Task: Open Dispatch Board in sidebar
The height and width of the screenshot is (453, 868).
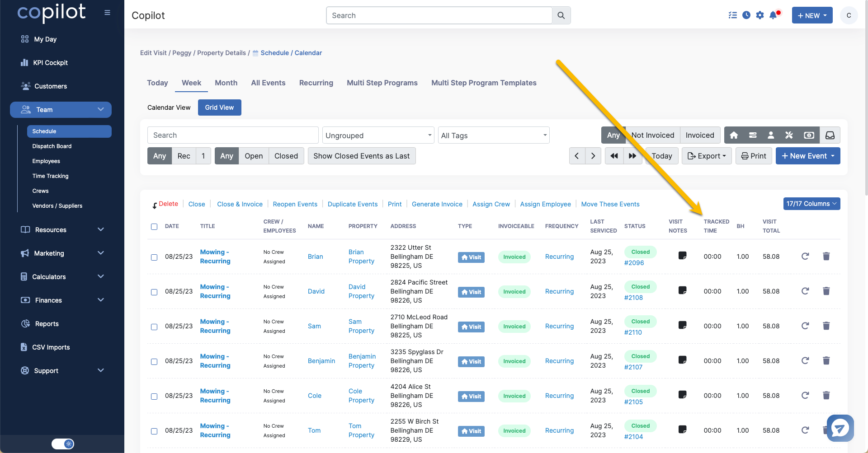Action: point(52,146)
